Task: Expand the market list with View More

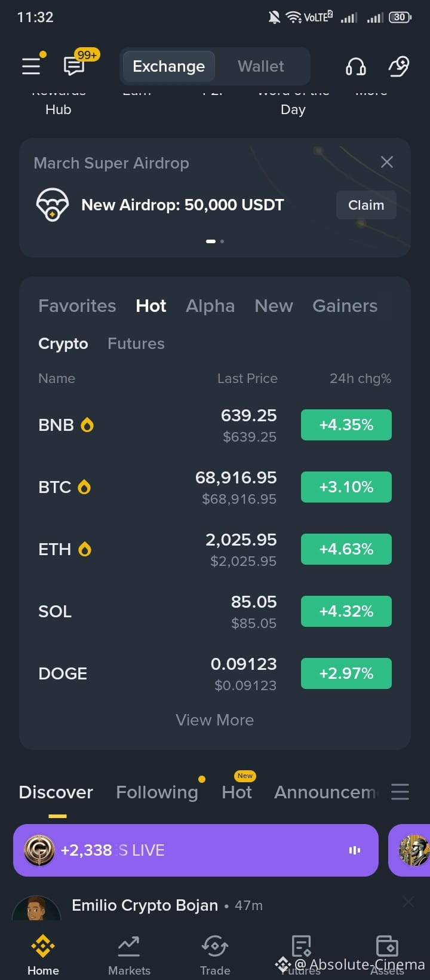Action: coord(215,720)
